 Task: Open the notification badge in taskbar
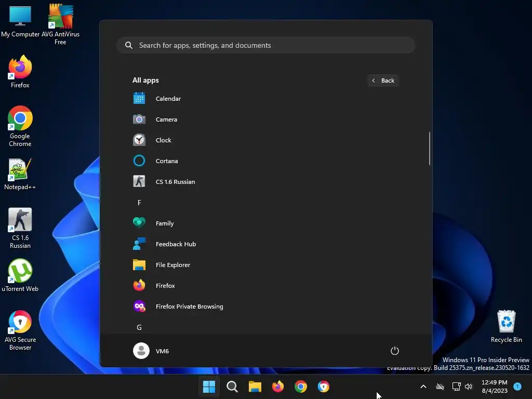pyautogui.click(x=517, y=387)
